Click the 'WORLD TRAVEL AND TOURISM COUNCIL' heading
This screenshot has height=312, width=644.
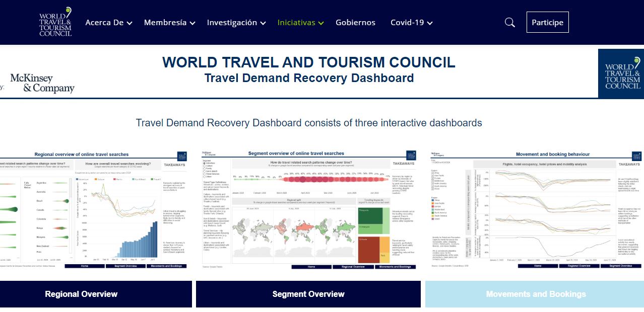[x=308, y=62]
